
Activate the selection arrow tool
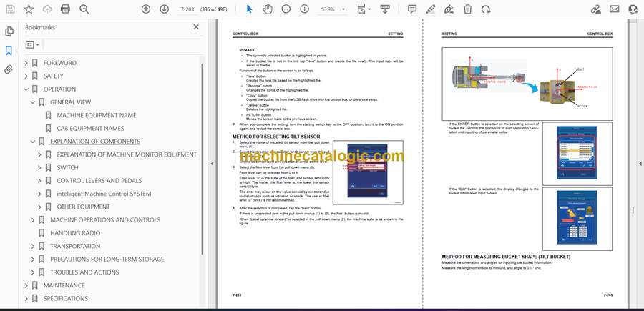249,9
